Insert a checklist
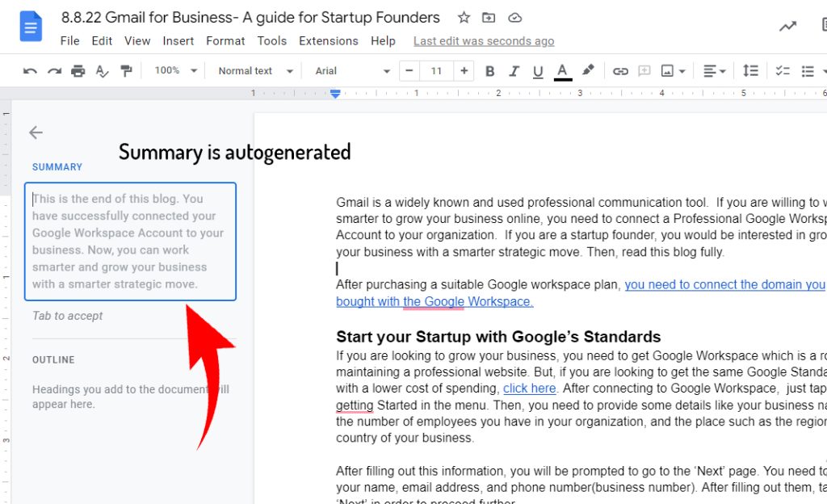Viewport: 827px width, 504px height. pos(782,70)
